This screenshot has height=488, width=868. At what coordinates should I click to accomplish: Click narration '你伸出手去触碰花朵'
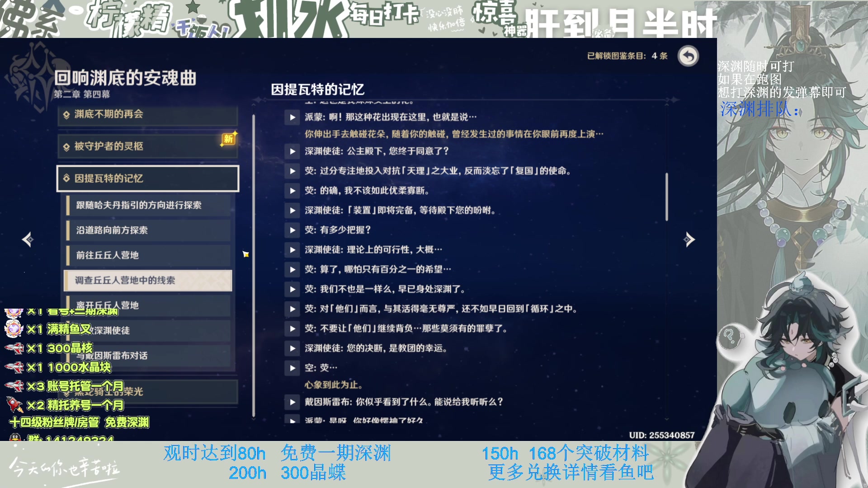[x=454, y=134]
